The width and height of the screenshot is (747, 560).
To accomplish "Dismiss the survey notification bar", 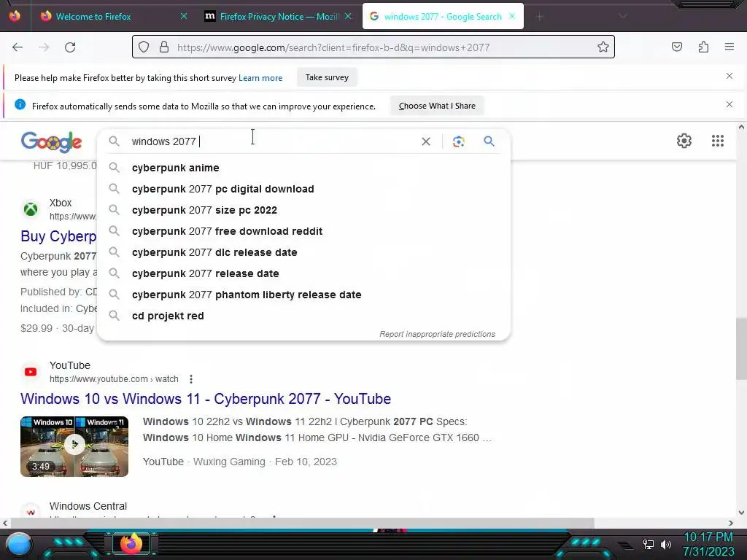I will click(x=729, y=76).
